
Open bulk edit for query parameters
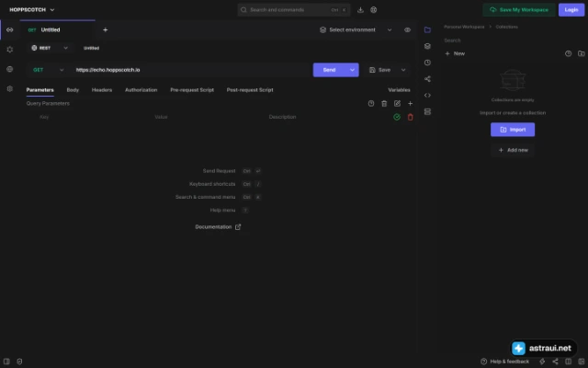(x=397, y=103)
